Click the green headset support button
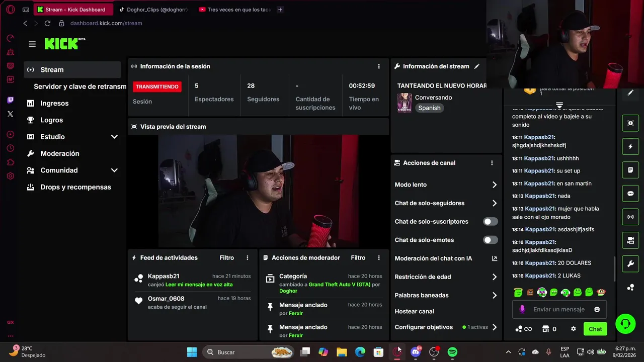Viewport: 644px width, 362px height. point(625,323)
